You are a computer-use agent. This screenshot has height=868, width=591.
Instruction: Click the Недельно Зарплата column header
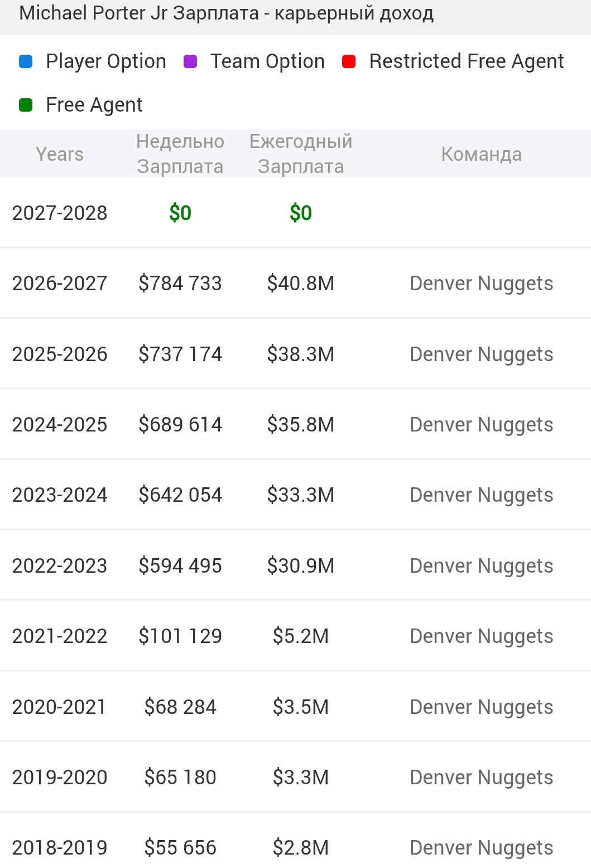[180, 154]
